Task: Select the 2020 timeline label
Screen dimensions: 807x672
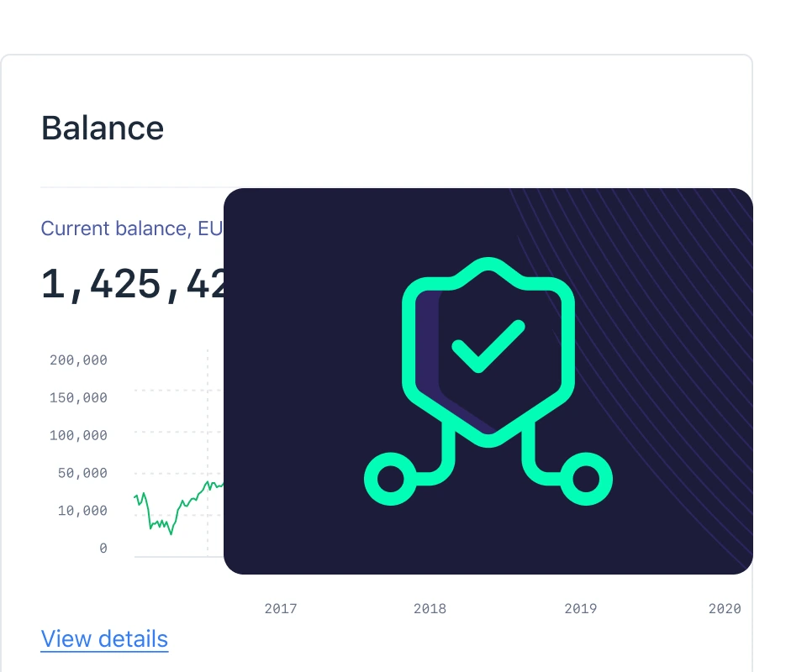Action: coord(725,608)
